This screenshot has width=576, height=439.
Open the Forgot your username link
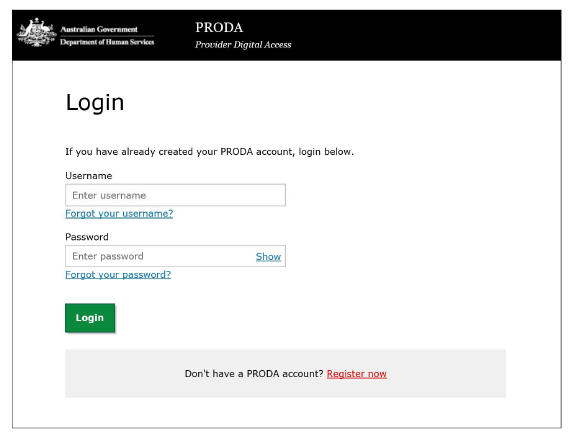(x=119, y=213)
